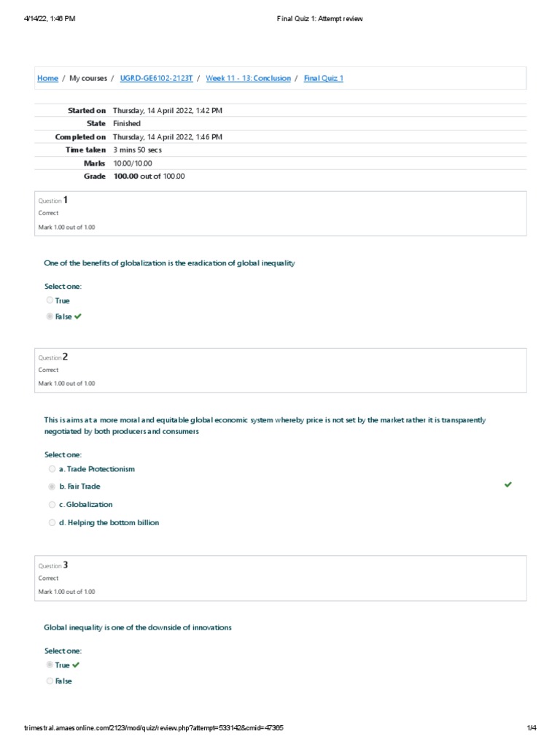Click green checkmark beside True in question 3
Viewport: 560px width, 747px height.
pos(77,665)
